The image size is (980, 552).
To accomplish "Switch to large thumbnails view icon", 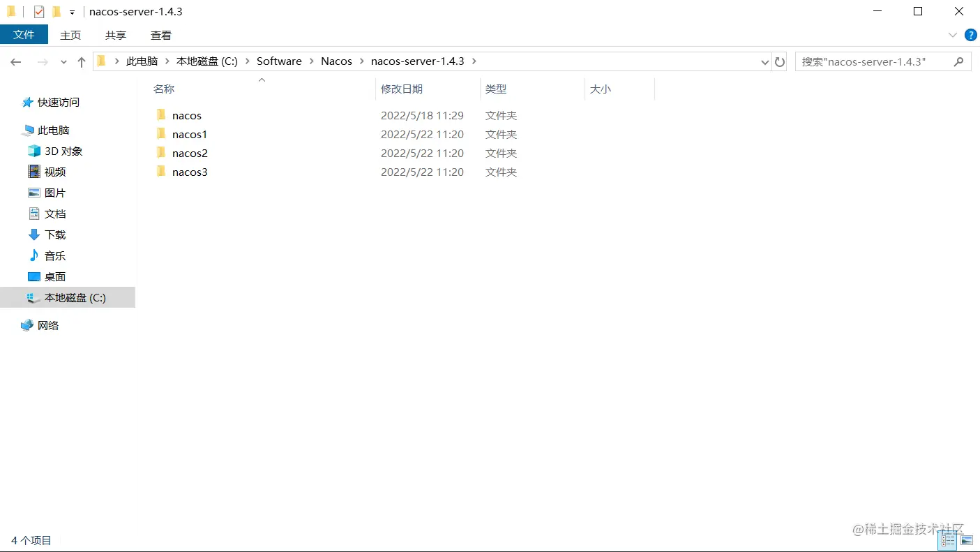I will pyautogui.click(x=966, y=540).
